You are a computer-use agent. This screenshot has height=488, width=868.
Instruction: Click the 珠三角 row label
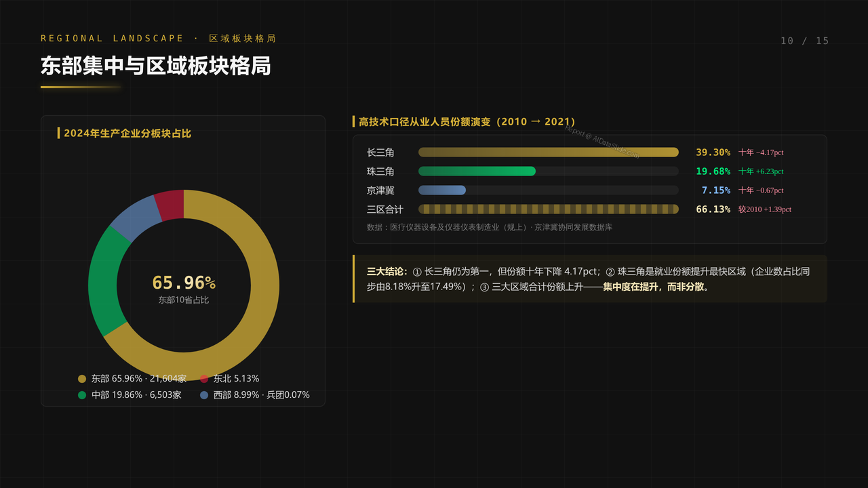pyautogui.click(x=380, y=171)
